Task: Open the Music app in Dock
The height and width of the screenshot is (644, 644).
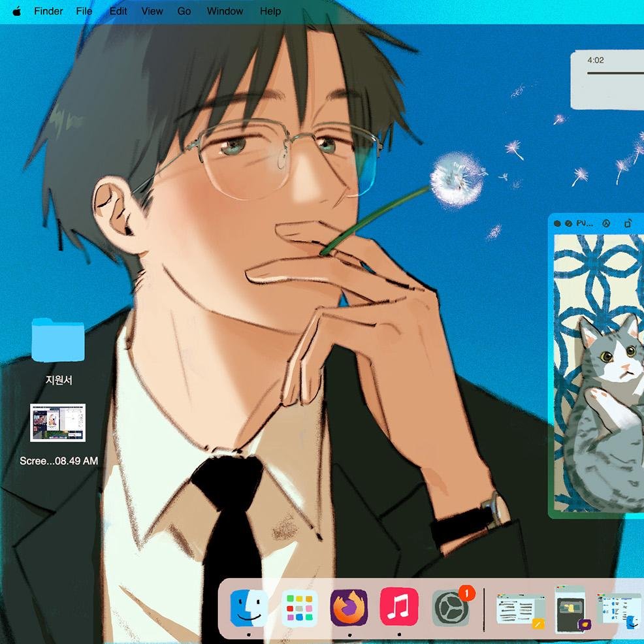Action: [399, 607]
